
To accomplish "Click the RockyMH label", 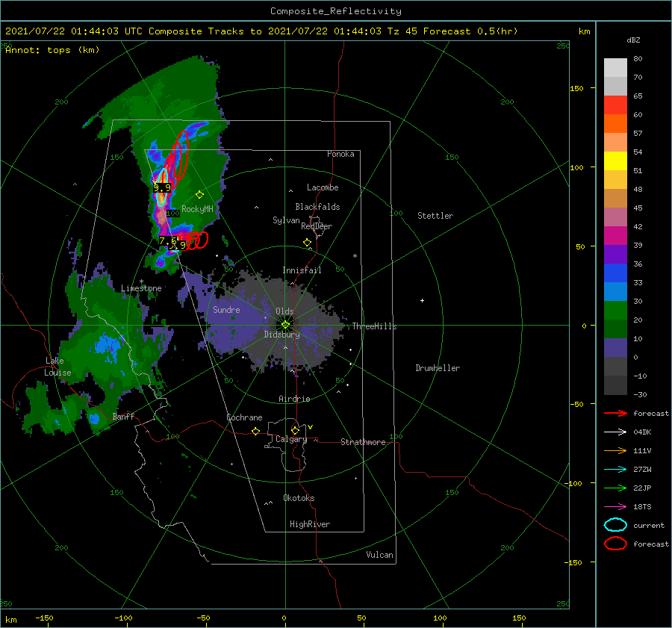I will pyautogui.click(x=197, y=209).
